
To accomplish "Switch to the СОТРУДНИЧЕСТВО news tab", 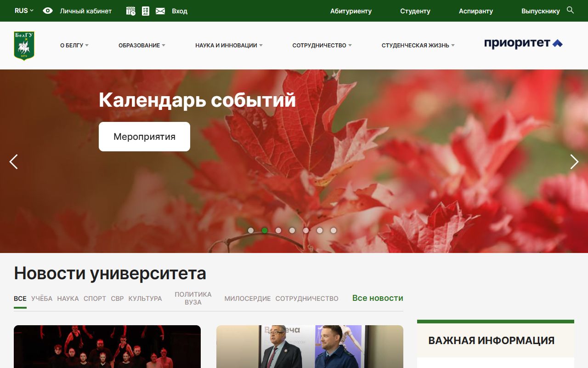I will click(307, 299).
